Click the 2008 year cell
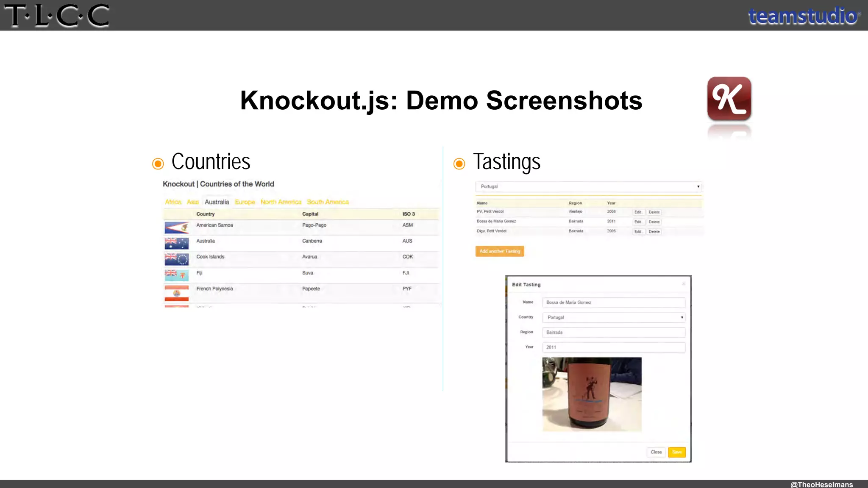The width and height of the screenshot is (868, 488). (x=611, y=211)
